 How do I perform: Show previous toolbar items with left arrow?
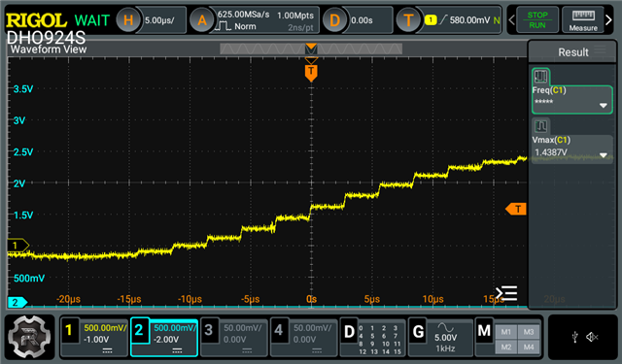click(x=512, y=19)
